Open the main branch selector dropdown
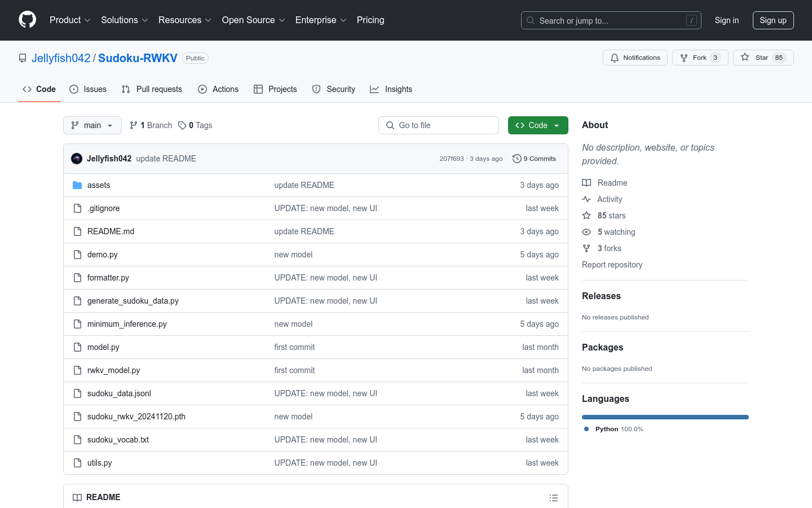The height and width of the screenshot is (508, 812). point(92,125)
